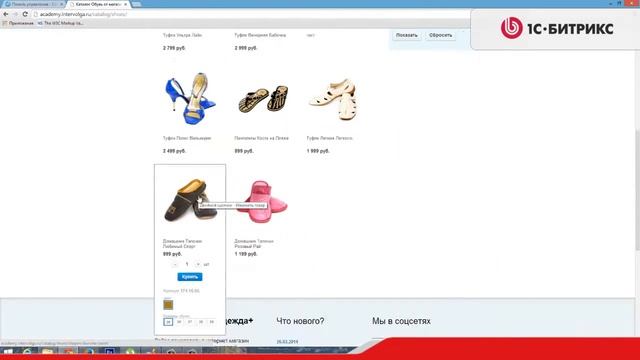Click the quantity field showing 1
Viewport: 640px width, 360px height.
tap(187, 264)
